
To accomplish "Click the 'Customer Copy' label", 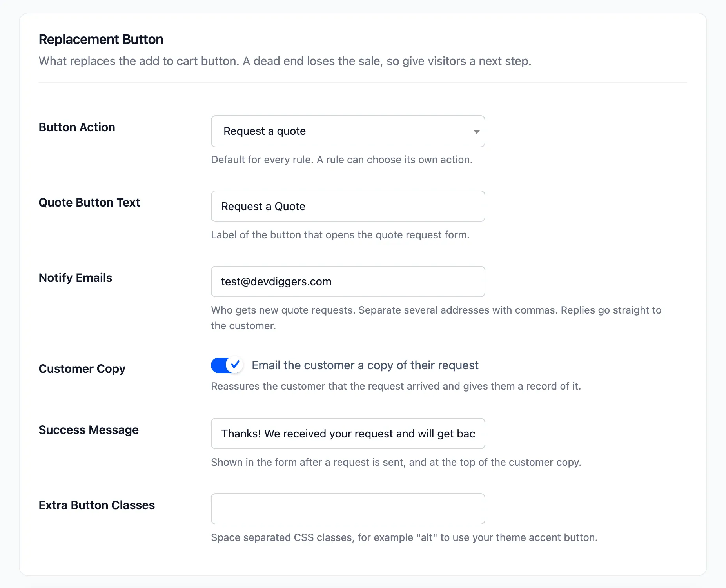I will (82, 369).
